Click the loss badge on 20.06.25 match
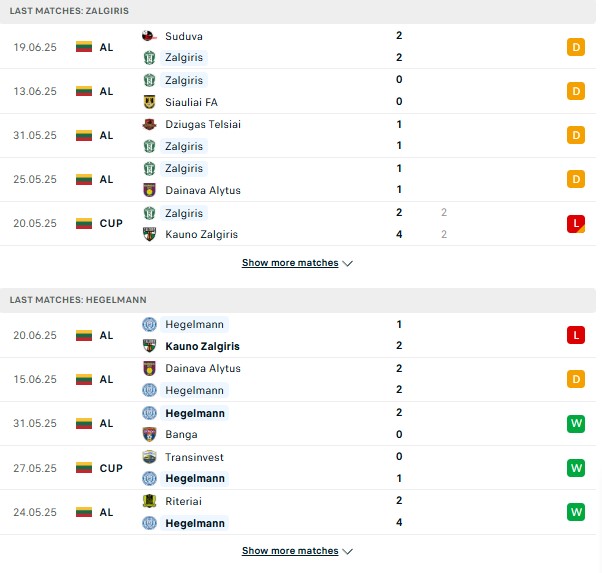 coord(576,335)
